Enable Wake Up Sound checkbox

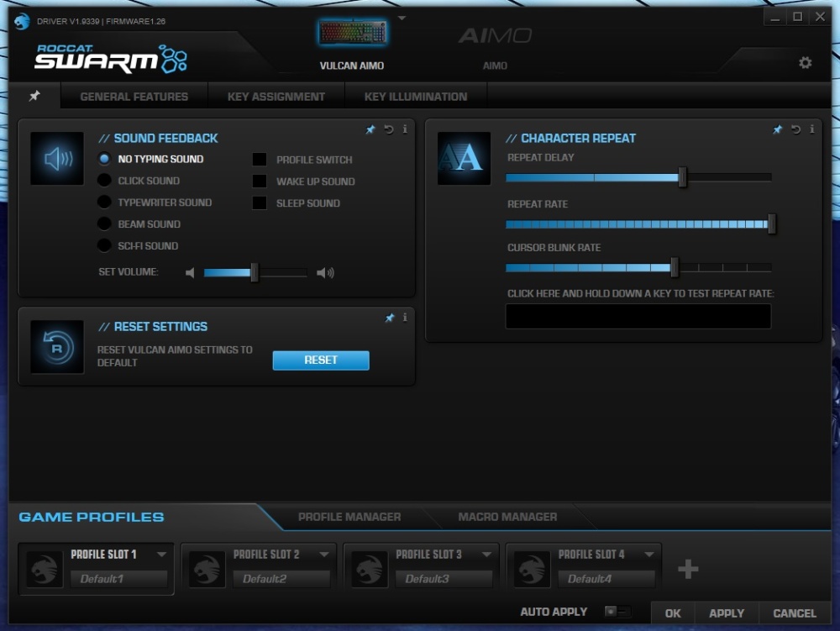(x=260, y=181)
